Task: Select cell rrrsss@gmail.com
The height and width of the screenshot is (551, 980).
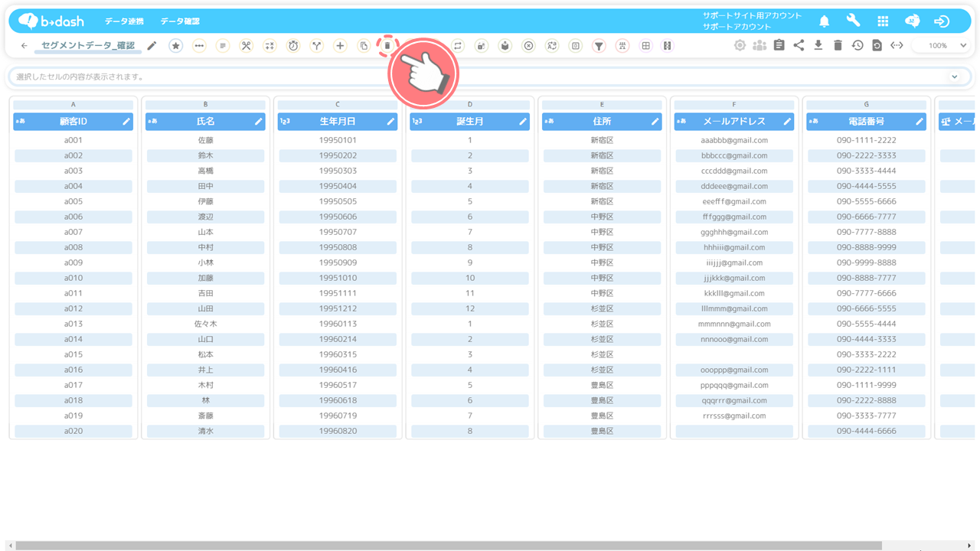Action: pyautogui.click(x=734, y=416)
